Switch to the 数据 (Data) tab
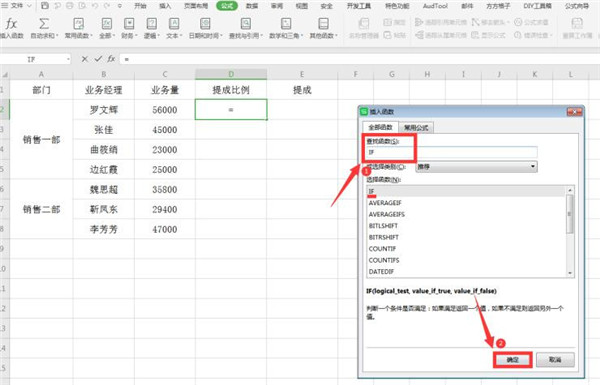 pos(252,6)
